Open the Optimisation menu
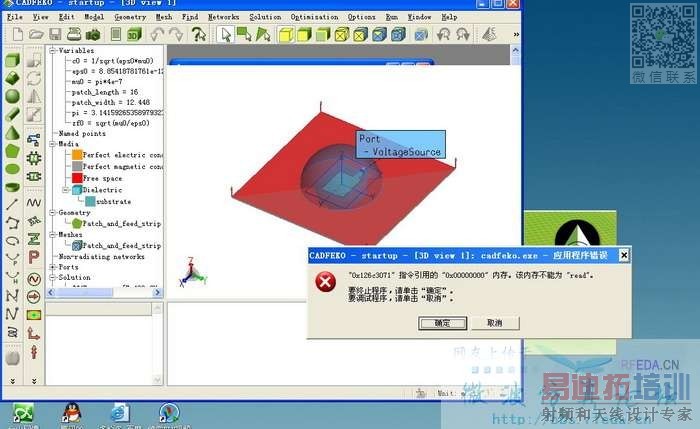 314,17
